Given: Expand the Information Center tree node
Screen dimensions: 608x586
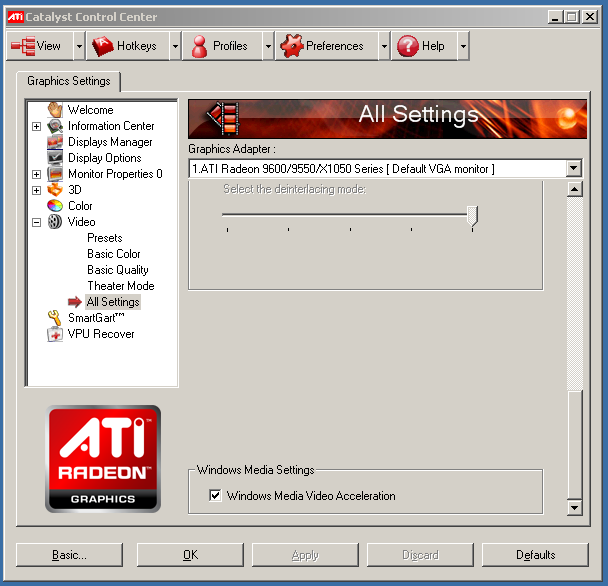Looking at the screenshot, I should (37, 127).
